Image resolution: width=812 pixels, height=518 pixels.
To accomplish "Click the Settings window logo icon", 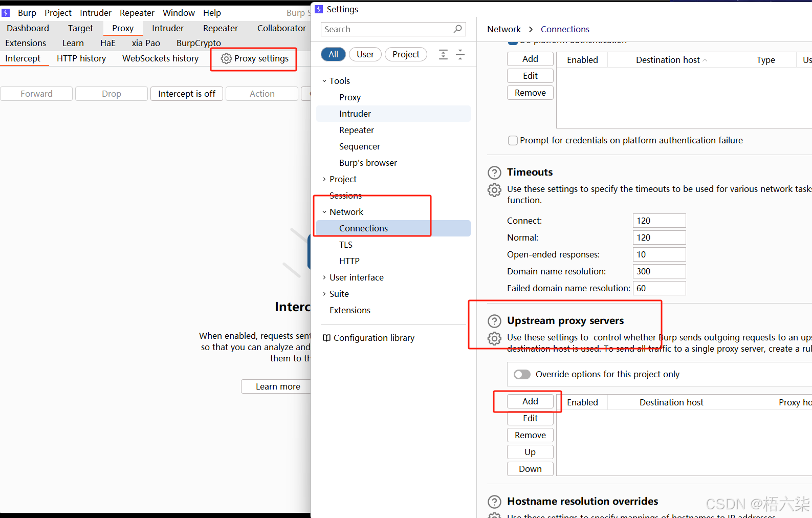I will click(319, 9).
